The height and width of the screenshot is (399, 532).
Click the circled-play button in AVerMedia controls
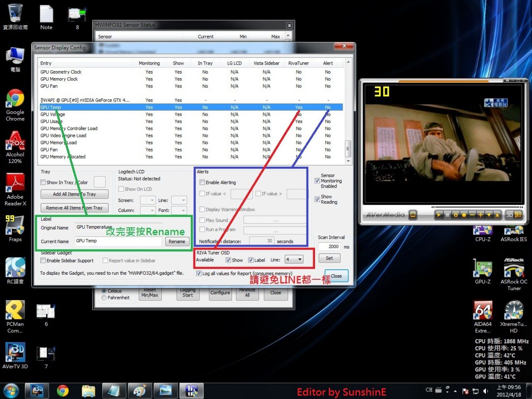click(455, 215)
